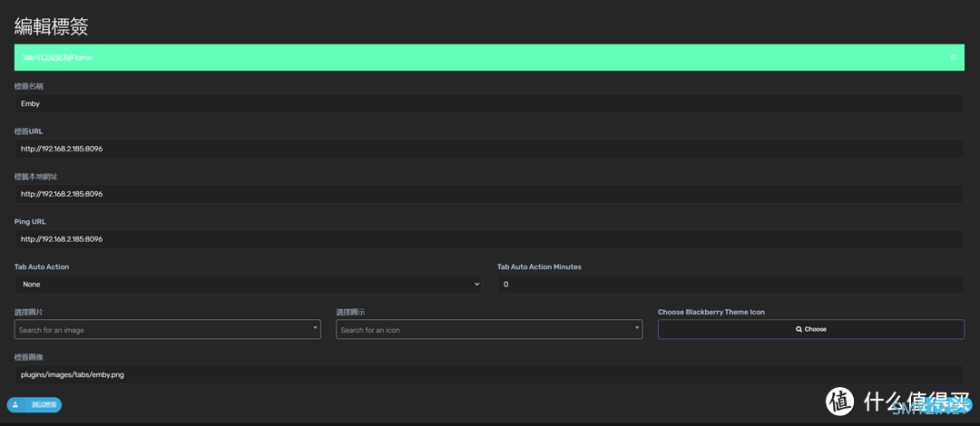
Task: Click the tab local URL input field
Action: [488, 194]
